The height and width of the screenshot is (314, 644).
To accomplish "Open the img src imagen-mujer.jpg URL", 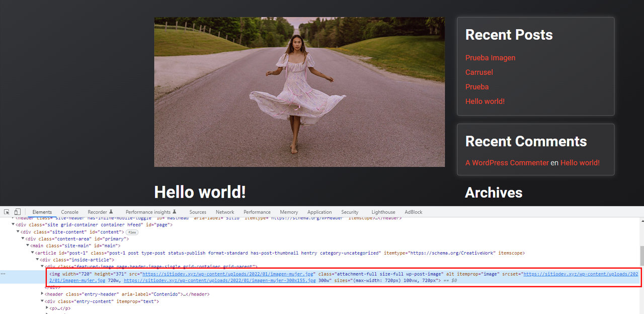I will [229, 274].
